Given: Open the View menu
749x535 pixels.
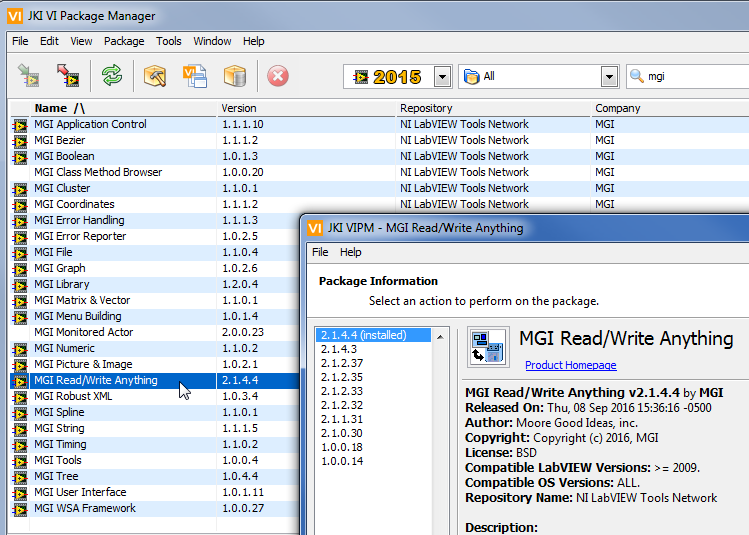Looking at the screenshot, I should tap(81, 41).
